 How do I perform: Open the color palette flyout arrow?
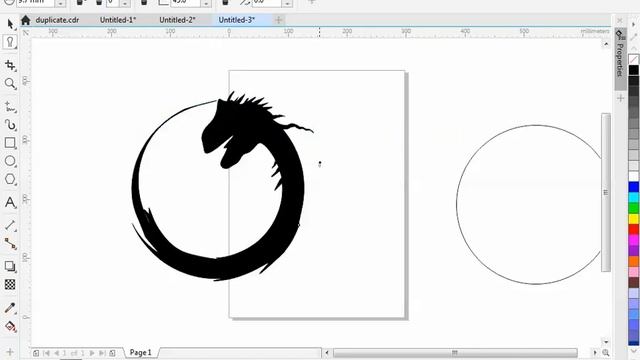634,24
